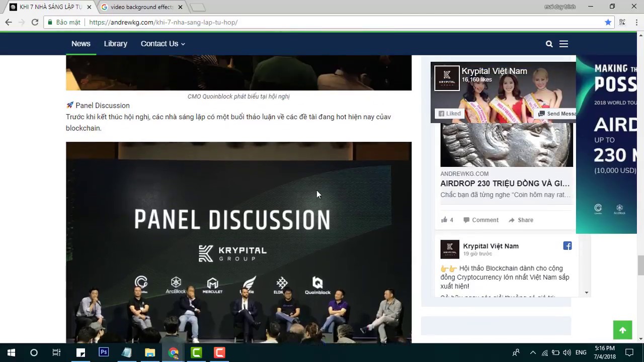The image size is (644, 362).
Task: Go back with the browser back arrow
Action: (9, 22)
